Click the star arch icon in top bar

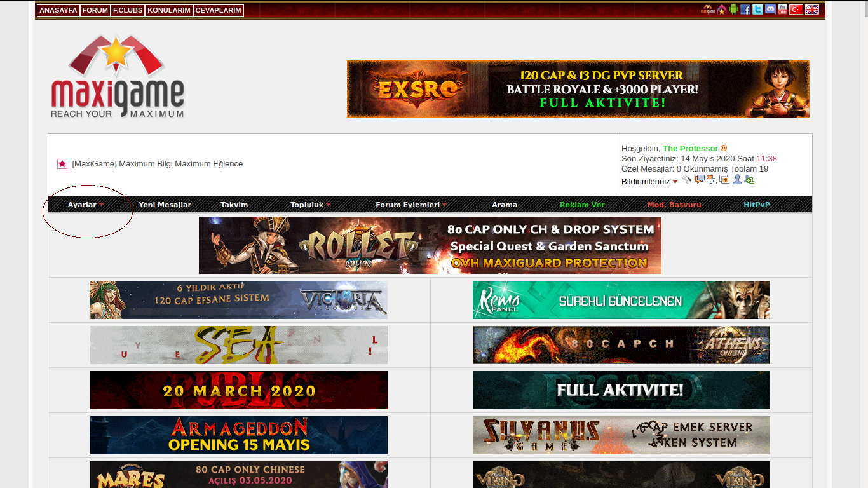point(722,10)
